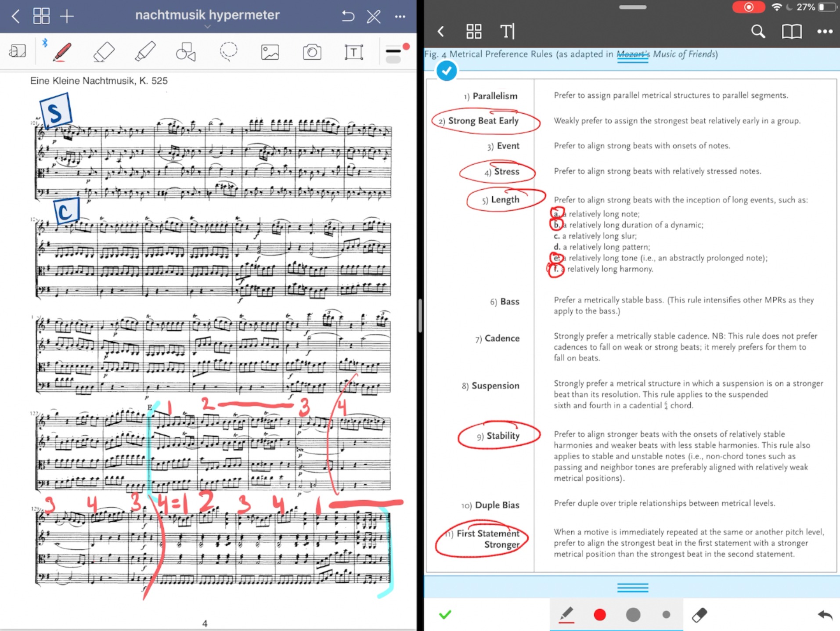This screenshot has height=631, width=840.
Task: Open the bookmarks book icon
Action: click(x=792, y=32)
